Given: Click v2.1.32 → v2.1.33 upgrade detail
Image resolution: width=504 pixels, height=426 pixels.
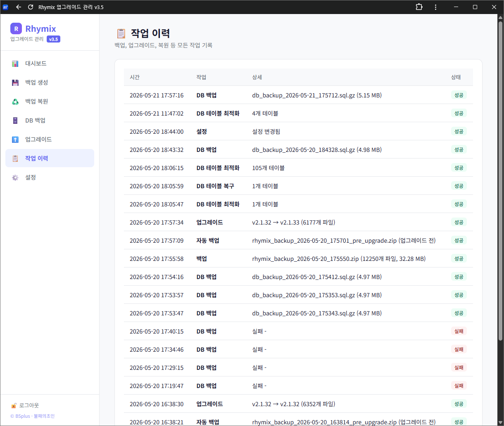Looking at the screenshot, I should 293,222.
